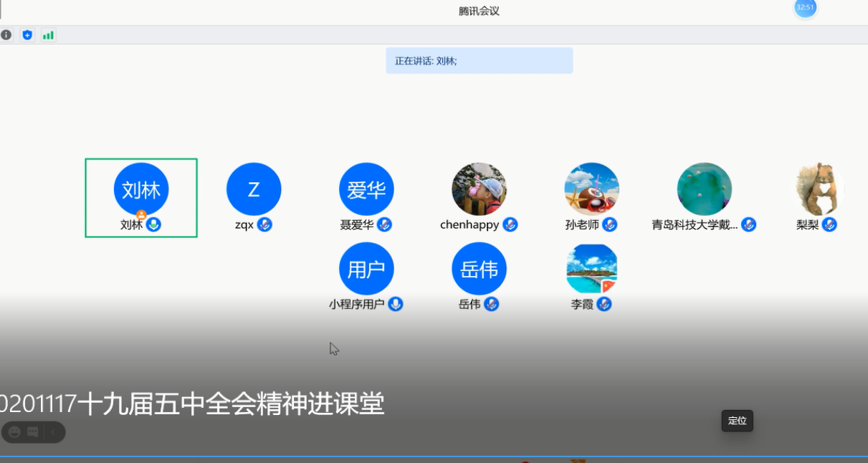Click the 定位 button

[737, 421]
